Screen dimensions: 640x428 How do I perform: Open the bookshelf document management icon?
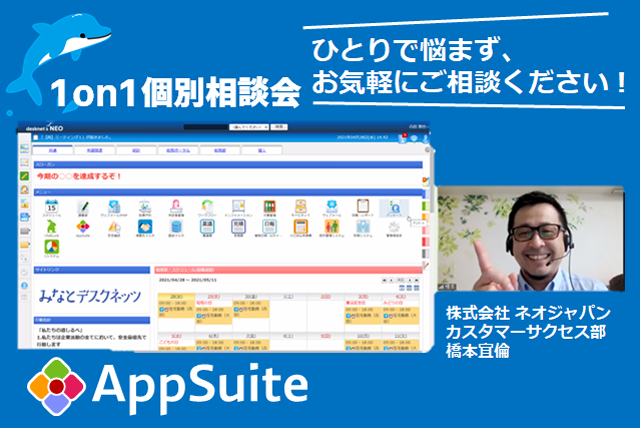(x=269, y=206)
